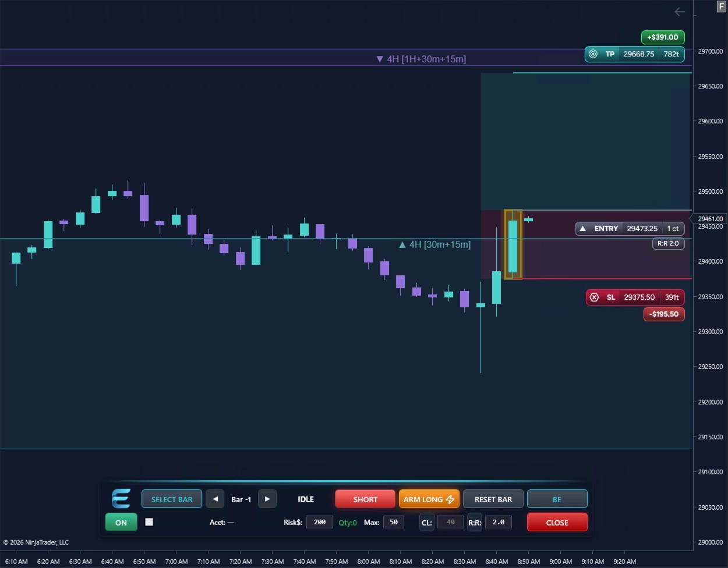Click the 1 ct quantity on ENTRY
728x568 pixels.
click(673, 229)
